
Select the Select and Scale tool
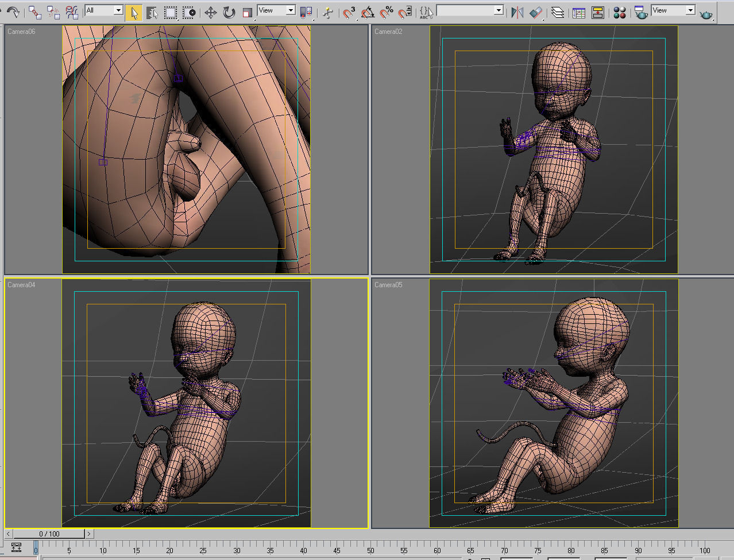(x=248, y=12)
